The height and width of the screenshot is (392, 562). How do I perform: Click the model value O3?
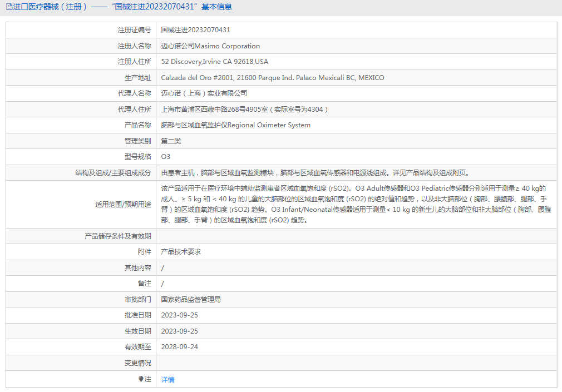coord(166,157)
